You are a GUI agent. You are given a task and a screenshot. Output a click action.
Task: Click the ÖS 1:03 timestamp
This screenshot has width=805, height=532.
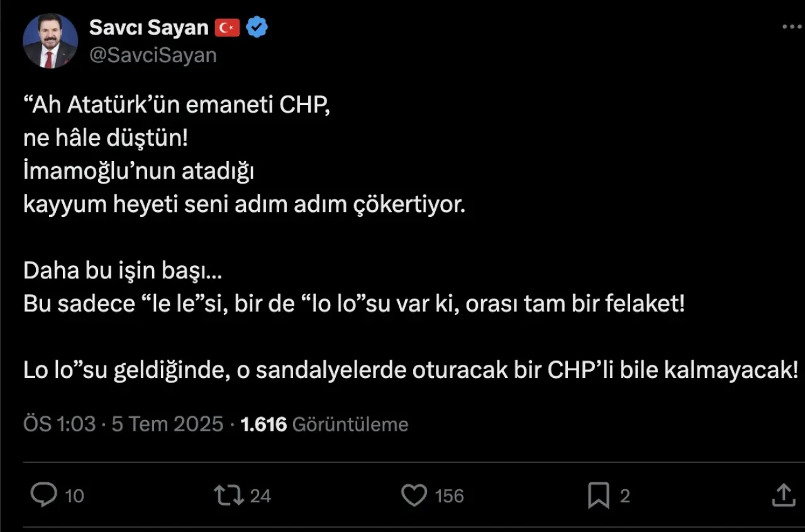coord(59,424)
